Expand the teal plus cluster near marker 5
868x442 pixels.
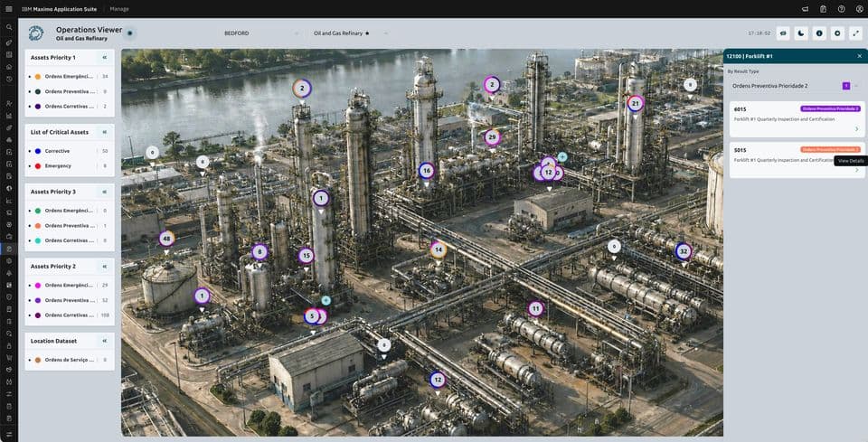pos(326,300)
